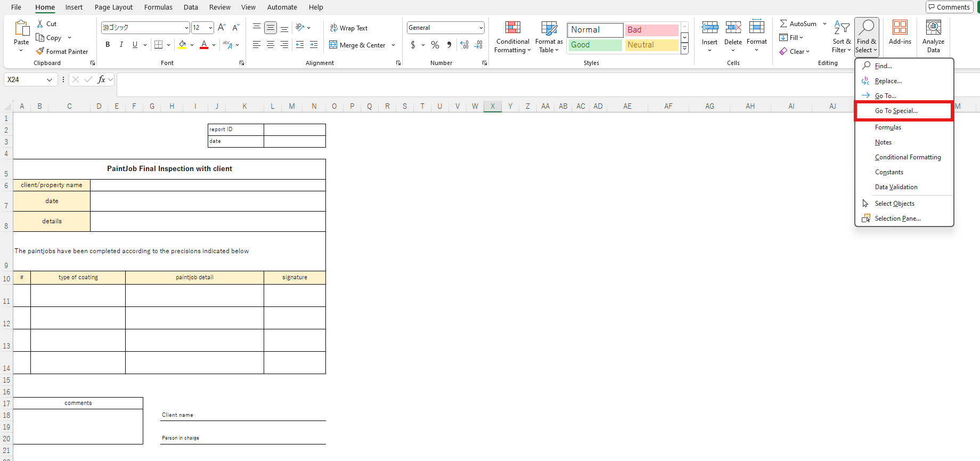Screen dimensions: 980x461
Task: Toggle Bold formatting
Action: 108,45
